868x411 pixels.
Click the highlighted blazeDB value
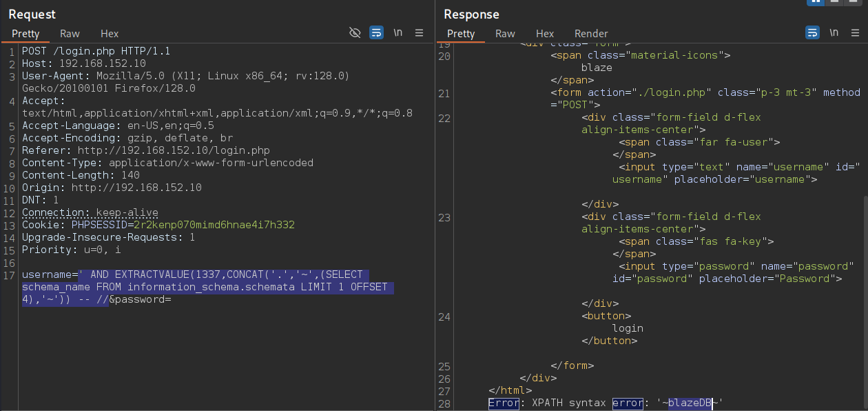pos(690,403)
